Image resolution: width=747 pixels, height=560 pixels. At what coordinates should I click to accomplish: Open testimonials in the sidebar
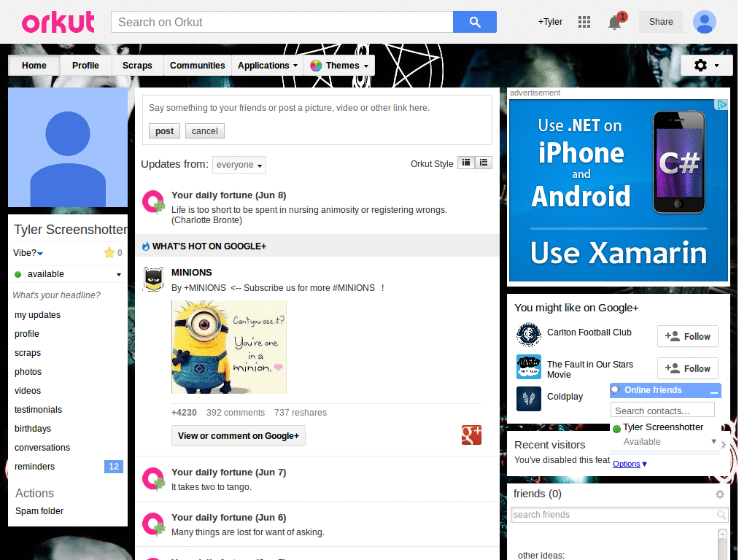click(38, 410)
